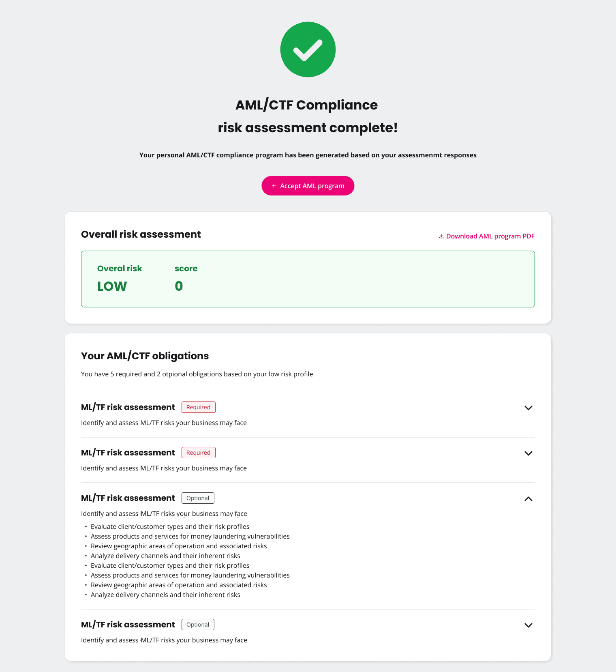This screenshot has width=616, height=672.
Task: Click the first obligation's ML/TF risk assessment title
Action: point(128,407)
